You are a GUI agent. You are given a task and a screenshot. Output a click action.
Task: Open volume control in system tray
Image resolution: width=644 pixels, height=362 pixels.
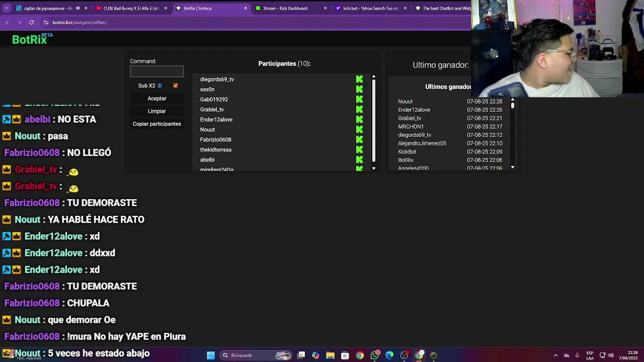click(x=611, y=355)
